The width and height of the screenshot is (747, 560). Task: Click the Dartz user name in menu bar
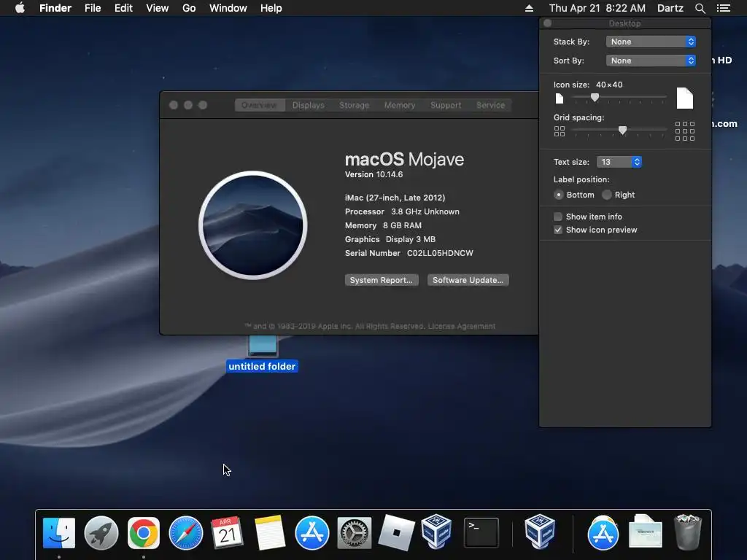click(670, 8)
